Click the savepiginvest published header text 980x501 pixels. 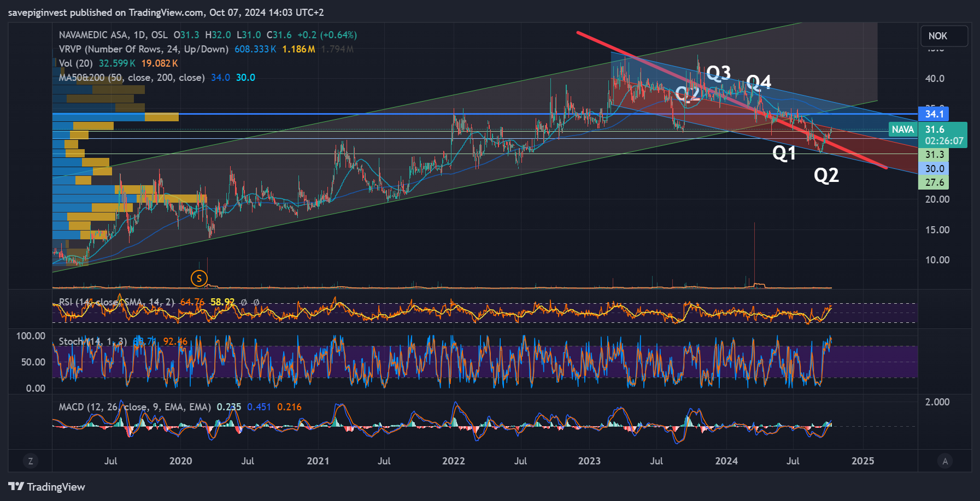[x=166, y=12]
